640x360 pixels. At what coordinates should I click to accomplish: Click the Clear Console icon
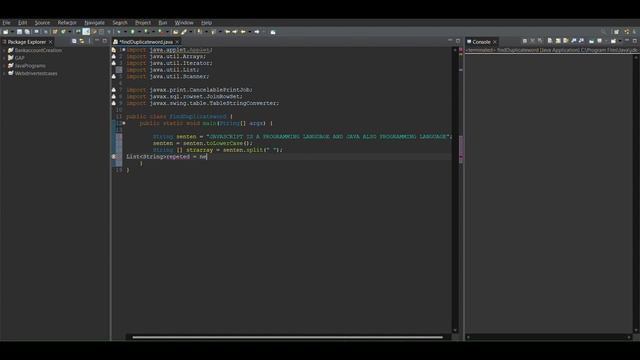tap(550, 41)
